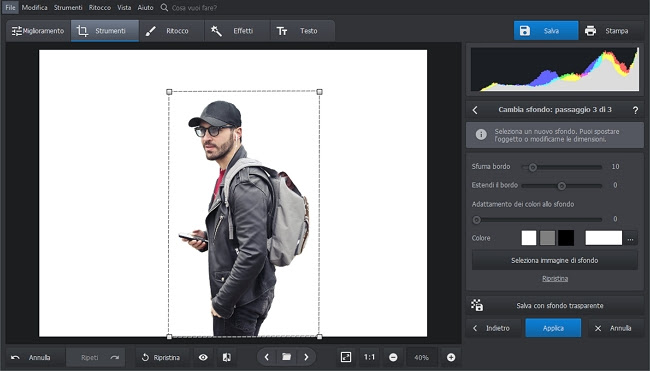Viewport: 650px width, 371px height.
Task: Open the Strumenti menu in menu bar
Action: coord(68,7)
